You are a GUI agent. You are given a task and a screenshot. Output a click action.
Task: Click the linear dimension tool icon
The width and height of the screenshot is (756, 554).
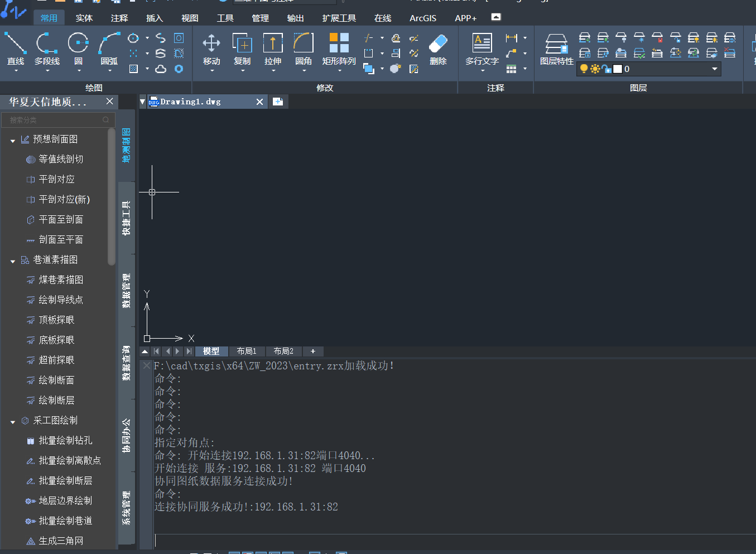coord(511,38)
